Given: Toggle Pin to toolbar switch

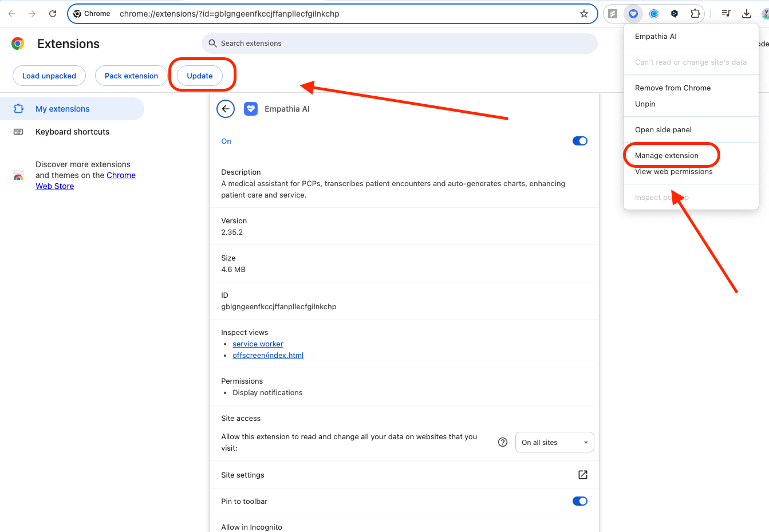Looking at the screenshot, I should tap(580, 501).
